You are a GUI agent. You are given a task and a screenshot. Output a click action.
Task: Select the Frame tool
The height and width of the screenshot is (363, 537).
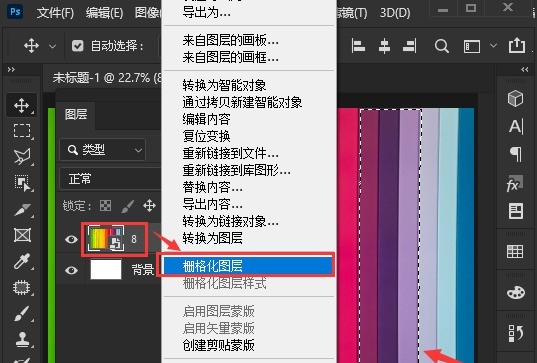pyautogui.click(x=22, y=235)
